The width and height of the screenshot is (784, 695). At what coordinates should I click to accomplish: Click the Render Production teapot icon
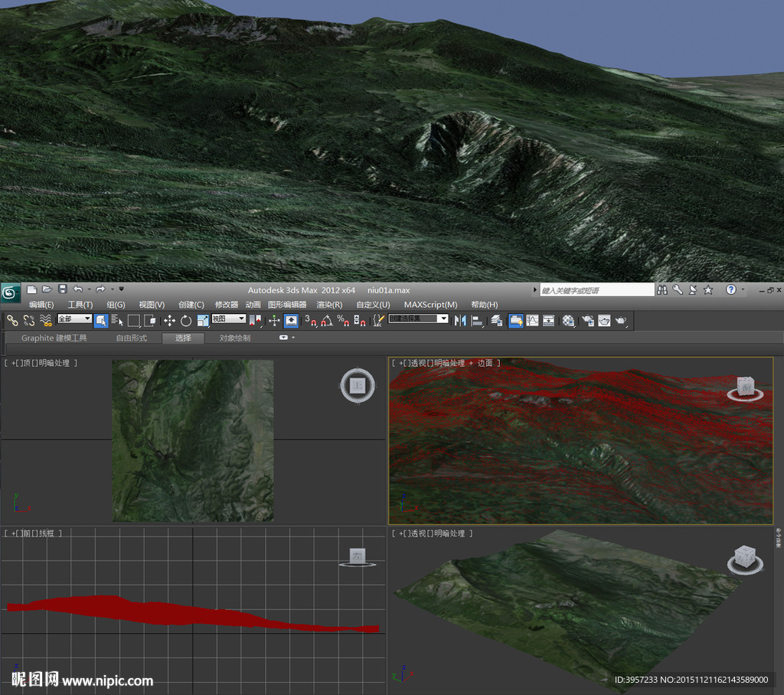(622, 321)
